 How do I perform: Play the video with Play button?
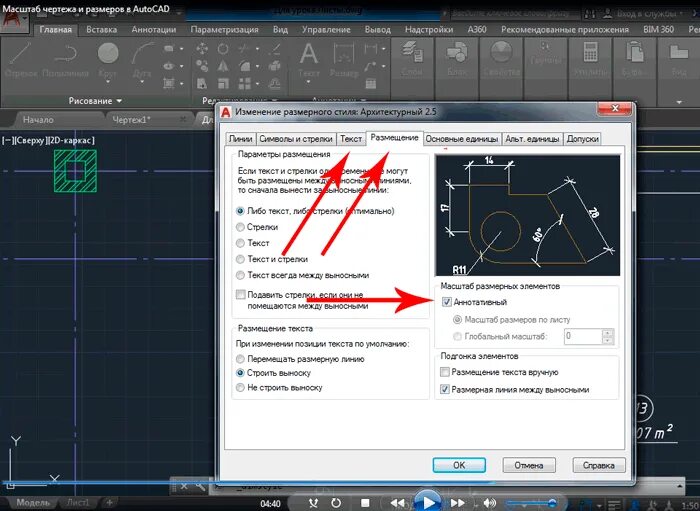click(x=428, y=502)
